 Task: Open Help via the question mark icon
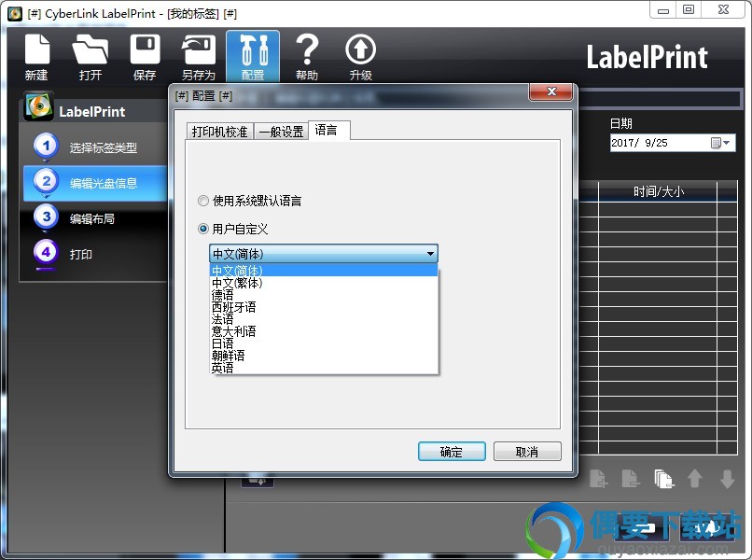pos(307,57)
